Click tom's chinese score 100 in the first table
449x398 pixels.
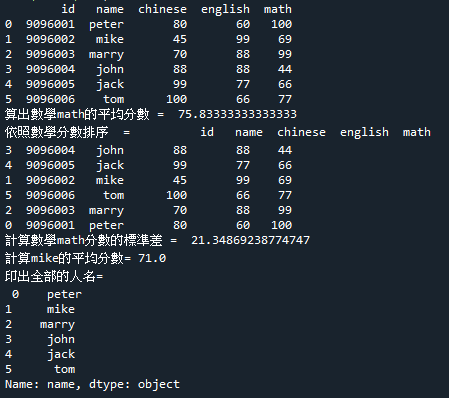click(177, 99)
